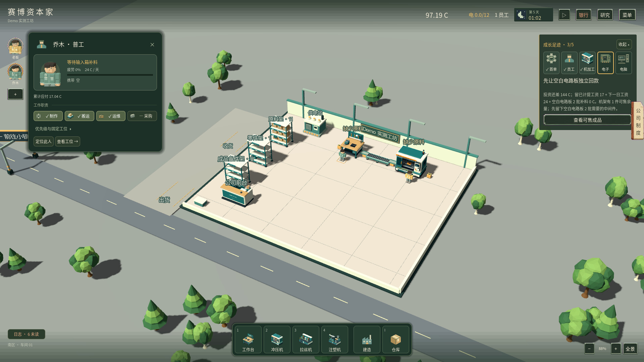Viewport: 644px width, 362px height.
Task: Toggle the 搬运 hauling duty
Action: [x=79, y=116]
